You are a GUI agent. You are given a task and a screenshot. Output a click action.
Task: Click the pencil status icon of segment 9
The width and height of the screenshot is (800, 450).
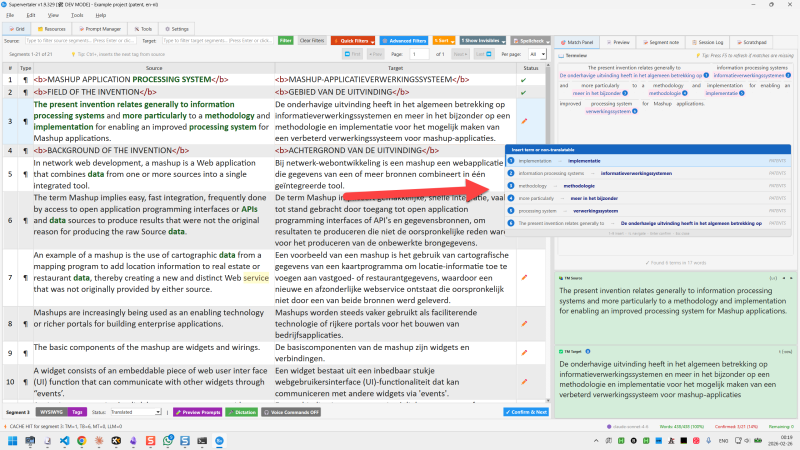(524, 353)
